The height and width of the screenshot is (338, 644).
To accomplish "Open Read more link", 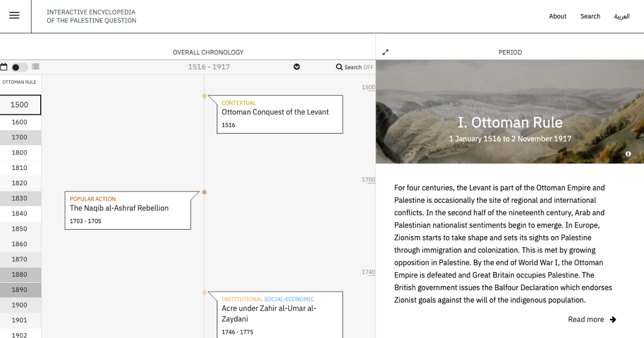I will (x=586, y=320).
